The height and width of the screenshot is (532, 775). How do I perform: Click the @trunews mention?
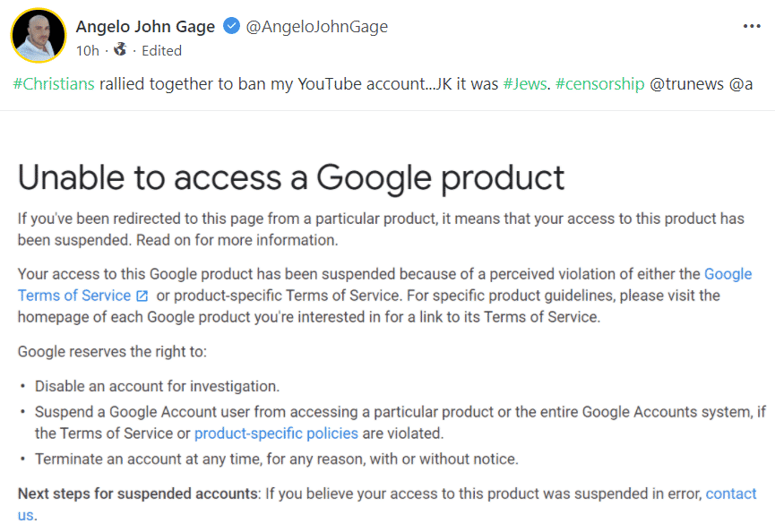click(x=686, y=84)
